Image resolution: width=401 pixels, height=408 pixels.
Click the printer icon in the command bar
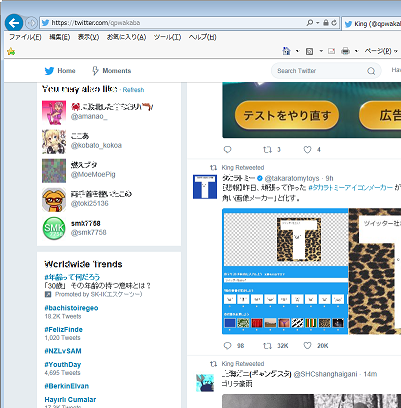coord(346,51)
